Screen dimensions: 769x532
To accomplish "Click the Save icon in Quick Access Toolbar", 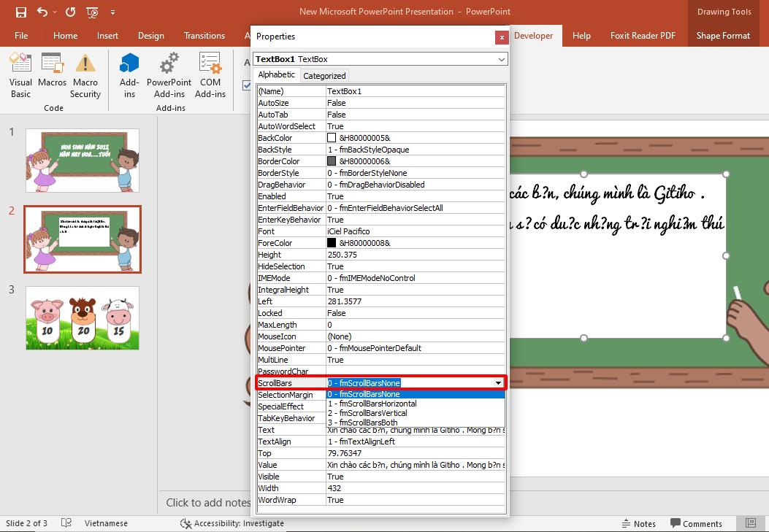I will tap(20, 12).
